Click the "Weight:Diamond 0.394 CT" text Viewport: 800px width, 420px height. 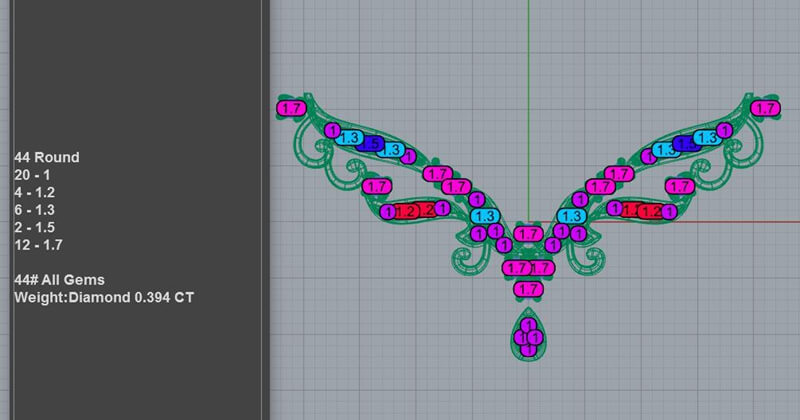(104, 297)
